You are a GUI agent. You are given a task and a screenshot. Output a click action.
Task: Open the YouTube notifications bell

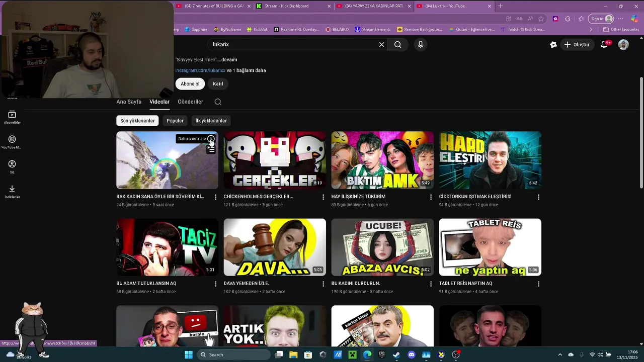pyautogui.click(x=604, y=45)
